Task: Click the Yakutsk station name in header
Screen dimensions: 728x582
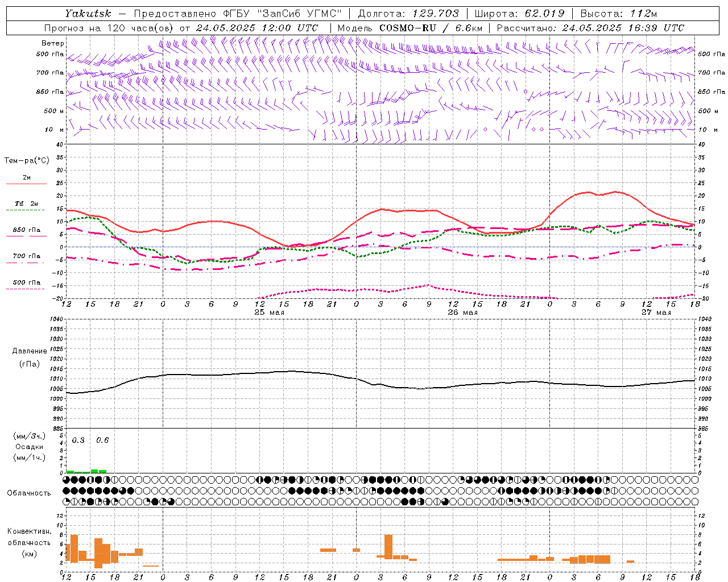Action: [x=88, y=14]
